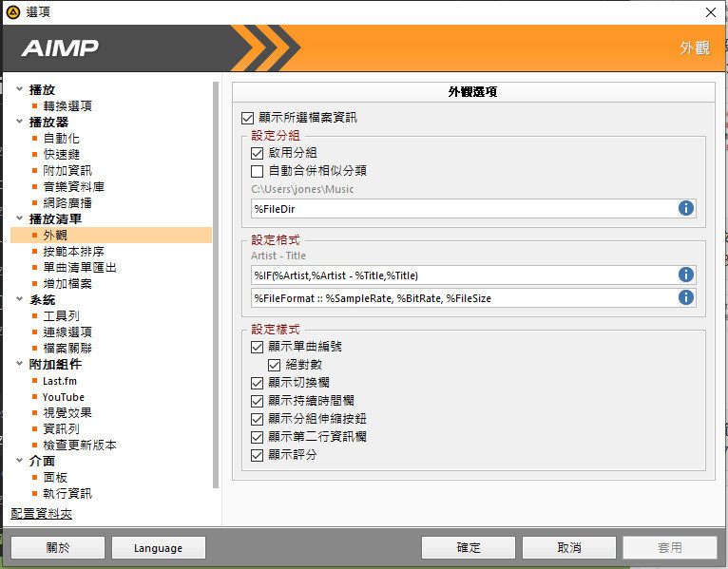Uncheck 顯示單曲編號 option
Image resolution: width=728 pixels, height=569 pixels.
click(257, 347)
